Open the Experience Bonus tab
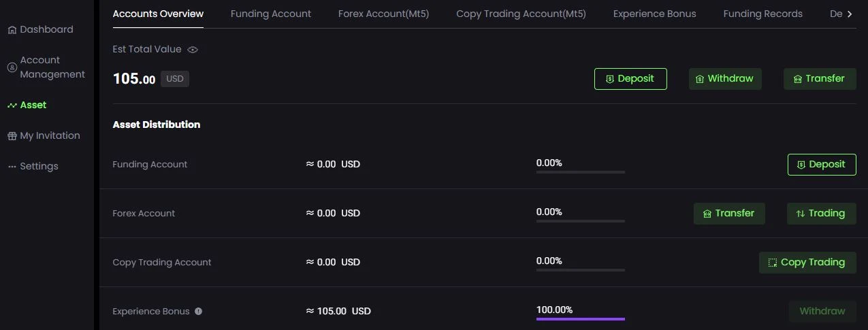Image resolution: width=868 pixels, height=330 pixels. coord(654,14)
